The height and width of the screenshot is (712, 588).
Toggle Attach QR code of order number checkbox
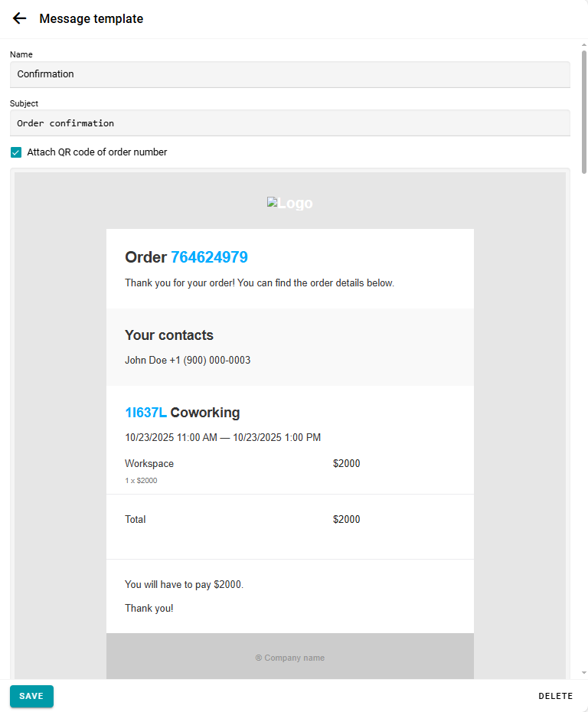[x=16, y=152]
